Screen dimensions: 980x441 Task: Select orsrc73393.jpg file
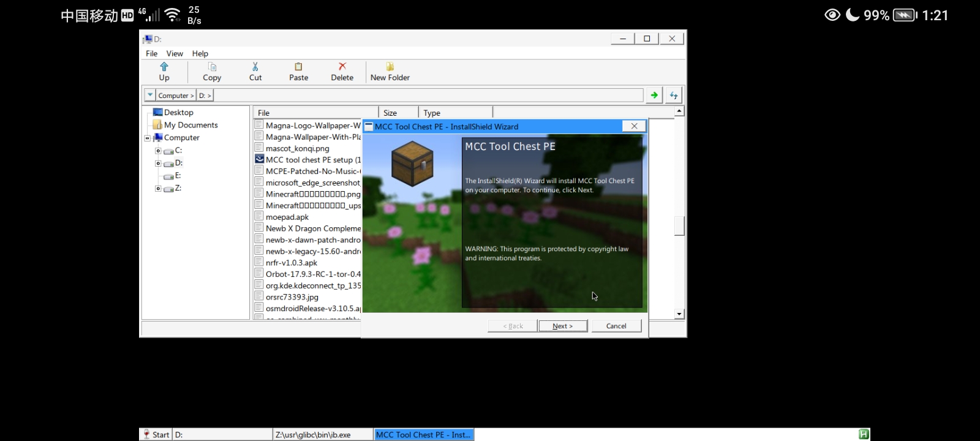point(287,297)
